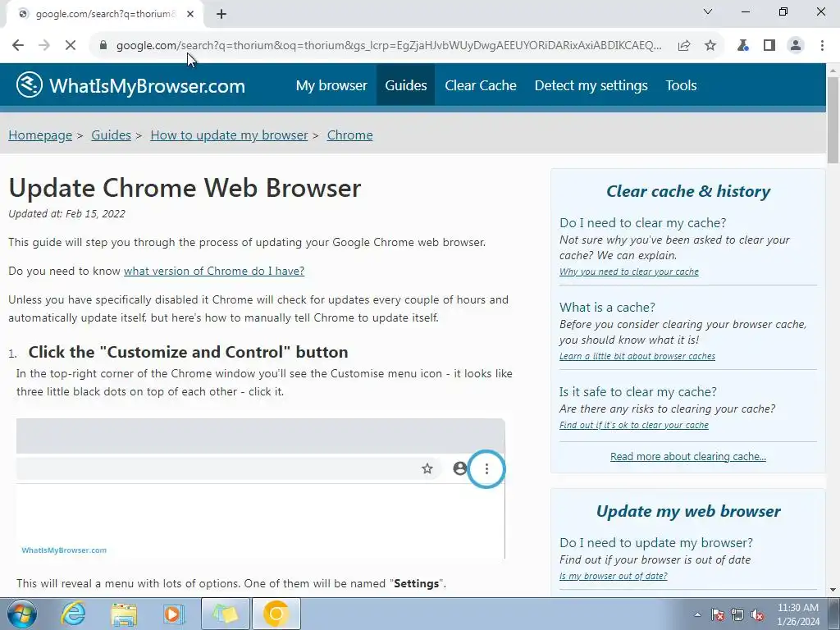Click the Chrome-like browser taskbar button
The width and height of the screenshot is (840, 630).
[276, 614]
